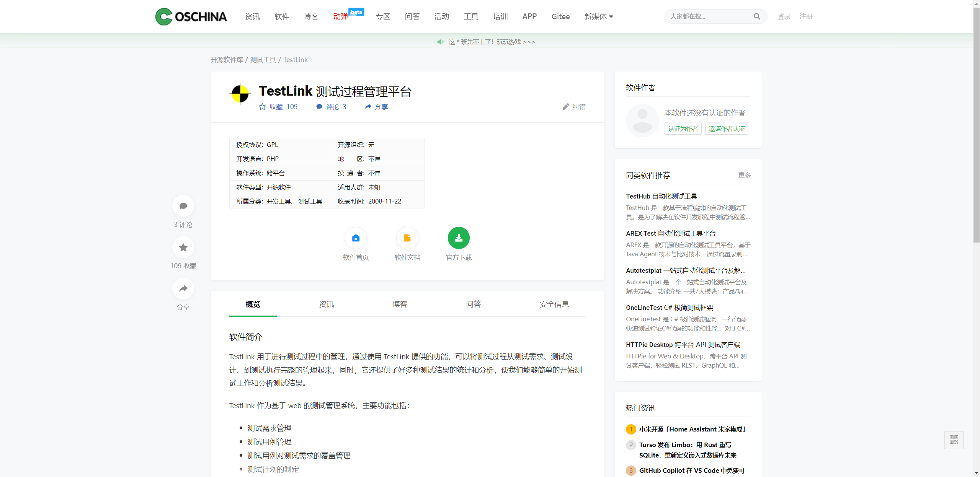The width and height of the screenshot is (980, 477).
Task: Open Autotestplat 一站式自动化测试平台 link
Action: (686, 270)
